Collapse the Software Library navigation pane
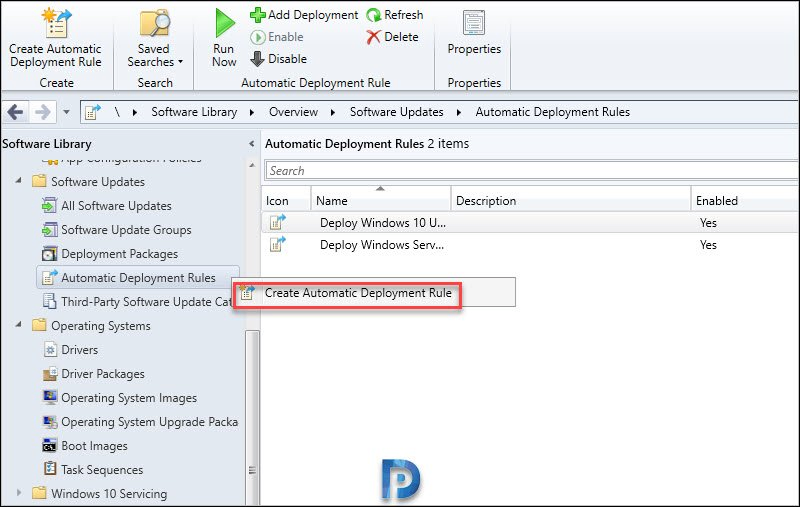This screenshot has width=800, height=507. (252, 144)
